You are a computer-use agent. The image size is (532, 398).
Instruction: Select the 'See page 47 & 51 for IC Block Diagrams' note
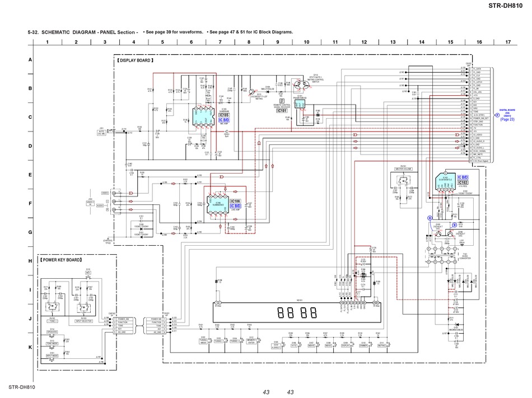[250, 32]
